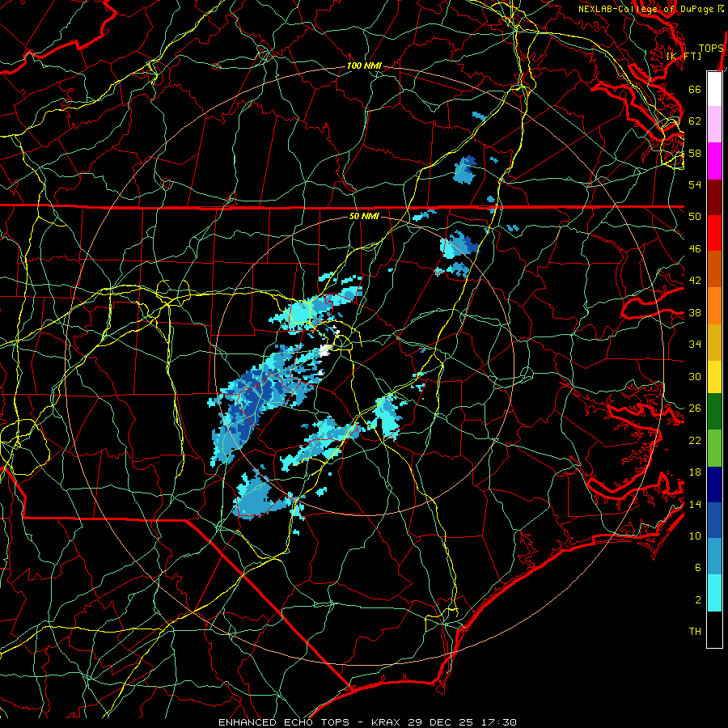This screenshot has width=728, height=728.
Task: Click the legend value 54
Action: [x=695, y=184]
